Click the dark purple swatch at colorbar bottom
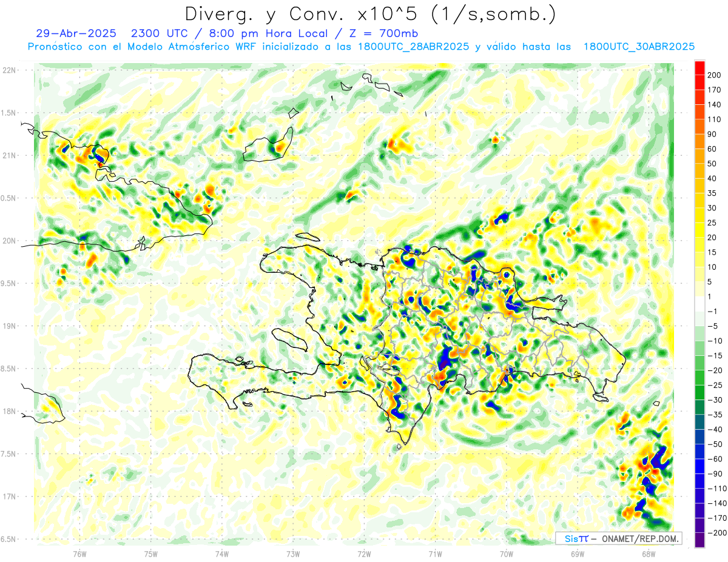Image resolution: width=728 pixels, height=562 pixels. coord(699,540)
